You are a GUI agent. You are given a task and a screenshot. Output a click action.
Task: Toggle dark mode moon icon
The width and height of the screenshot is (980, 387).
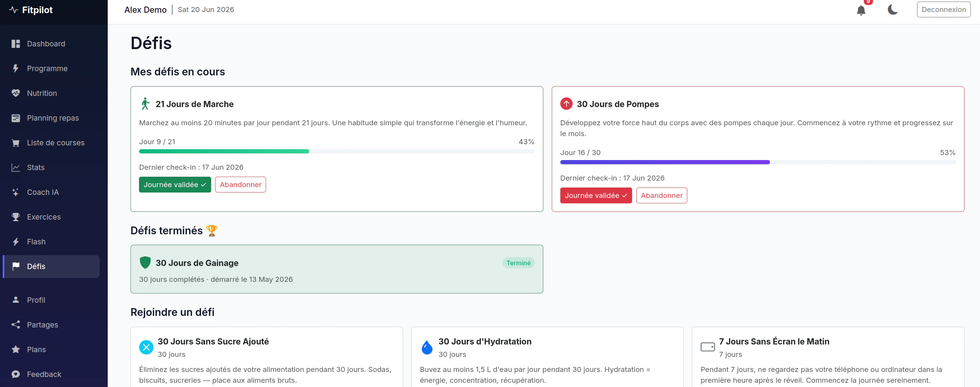pyautogui.click(x=893, y=10)
